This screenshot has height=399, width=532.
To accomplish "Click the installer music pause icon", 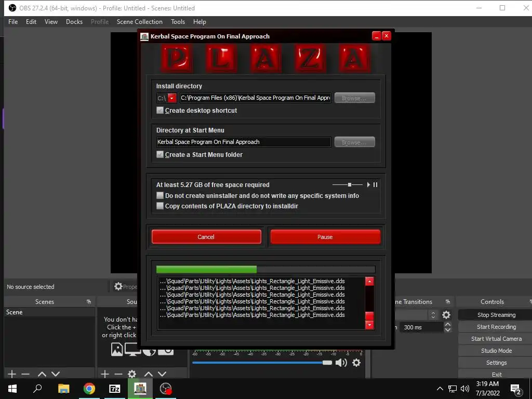I will coord(375,184).
